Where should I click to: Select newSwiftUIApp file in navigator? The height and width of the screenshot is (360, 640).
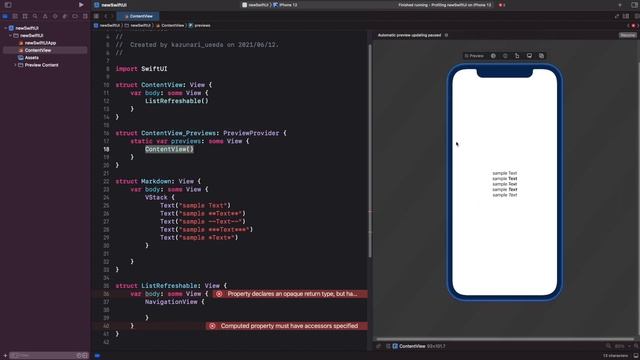click(37, 43)
